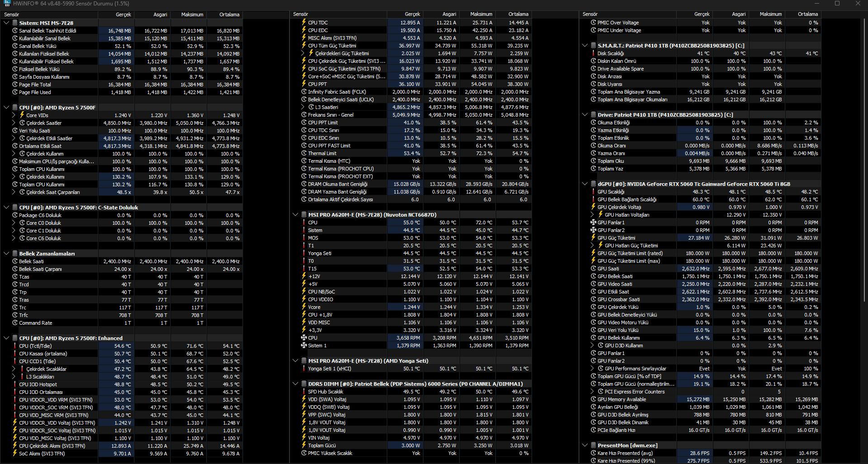
Task: Collapse the CPU [#0]: AMD Ryzen 5 7500F group
Action: click(x=6, y=108)
